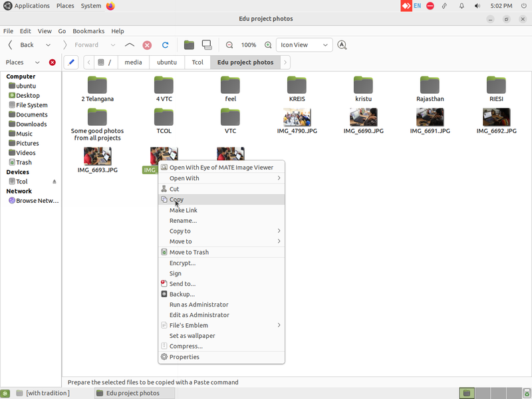The width and height of the screenshot is (532, 399).
Task: Select the IMG_6690.JPG thumbnail
Action: click(x=363, y=117)
